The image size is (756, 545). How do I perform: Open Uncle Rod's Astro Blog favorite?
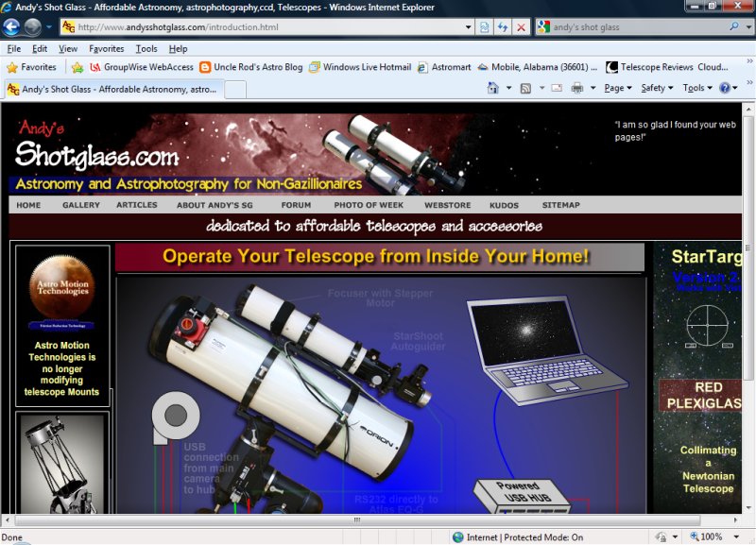(251, 67)
